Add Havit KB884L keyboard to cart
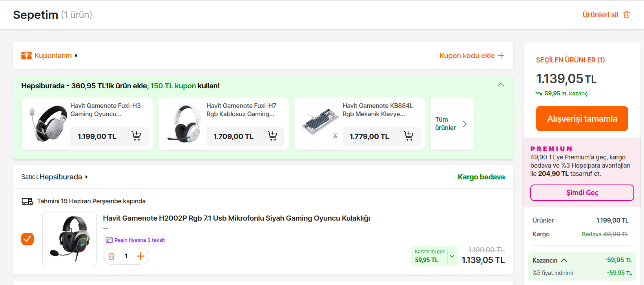This screenshot has height=285, width=644. (409, 136)
